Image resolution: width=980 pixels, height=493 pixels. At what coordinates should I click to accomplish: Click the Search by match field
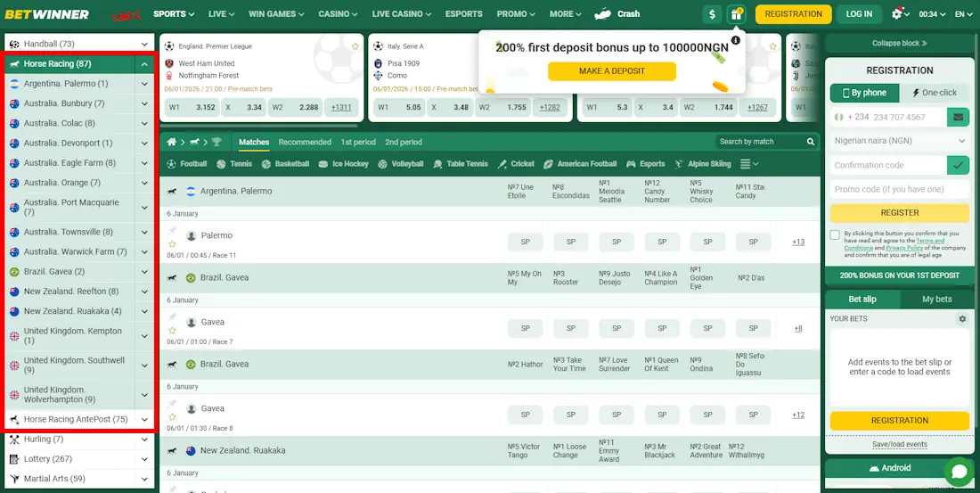(x=761, y=142)
